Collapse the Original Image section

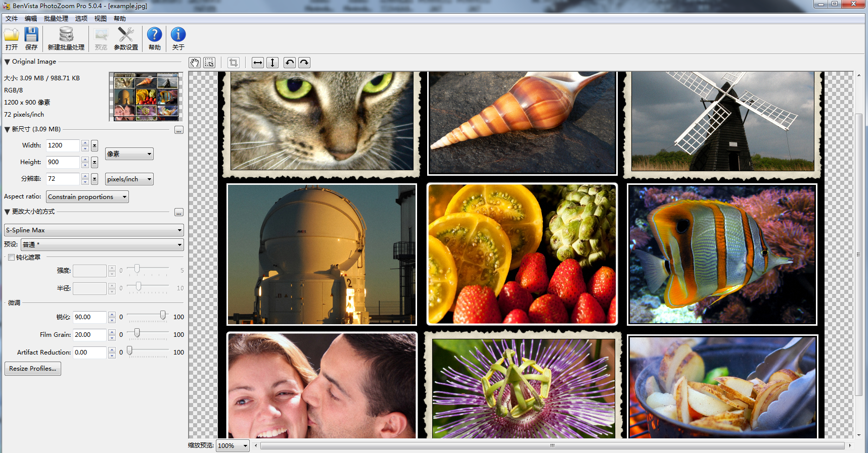tap(7, 62)
